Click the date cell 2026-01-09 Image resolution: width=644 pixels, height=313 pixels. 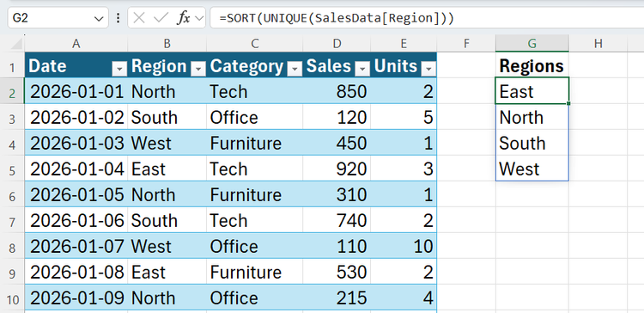(76, 298)
